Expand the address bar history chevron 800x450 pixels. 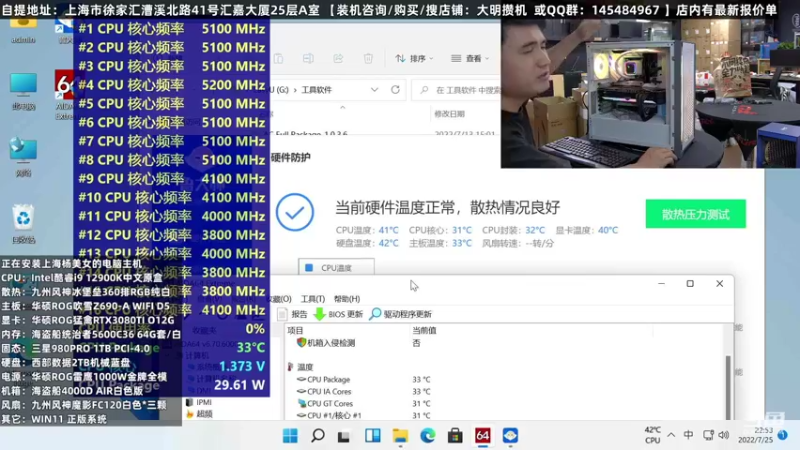point(374,90)
